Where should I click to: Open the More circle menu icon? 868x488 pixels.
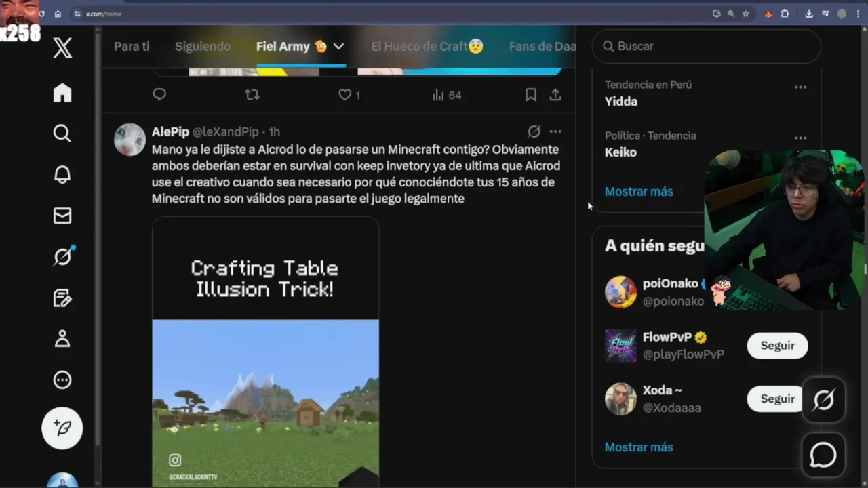point(62,380)
